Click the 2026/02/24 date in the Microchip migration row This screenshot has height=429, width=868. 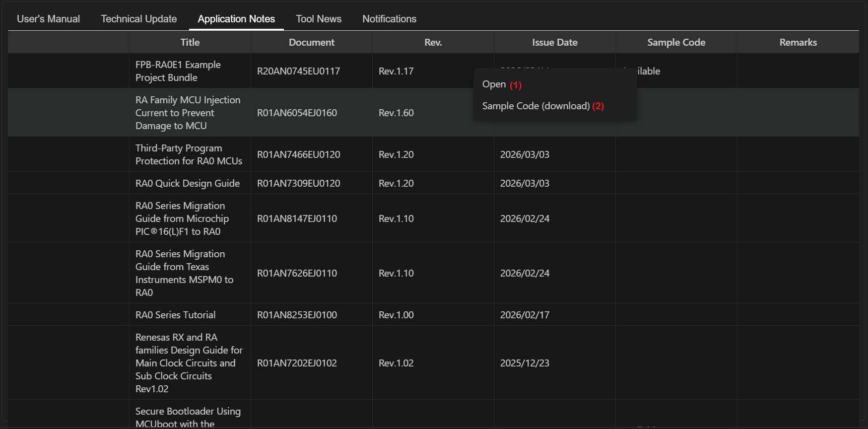click(525, 218)
